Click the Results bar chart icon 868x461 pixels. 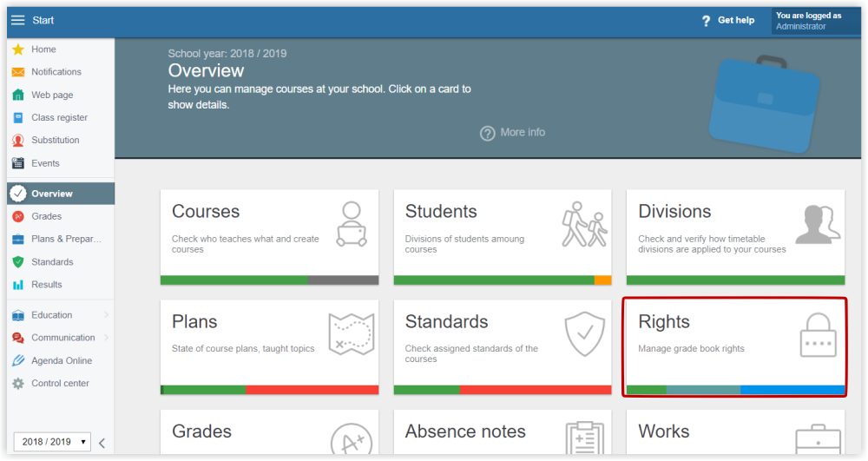(18, 285)
